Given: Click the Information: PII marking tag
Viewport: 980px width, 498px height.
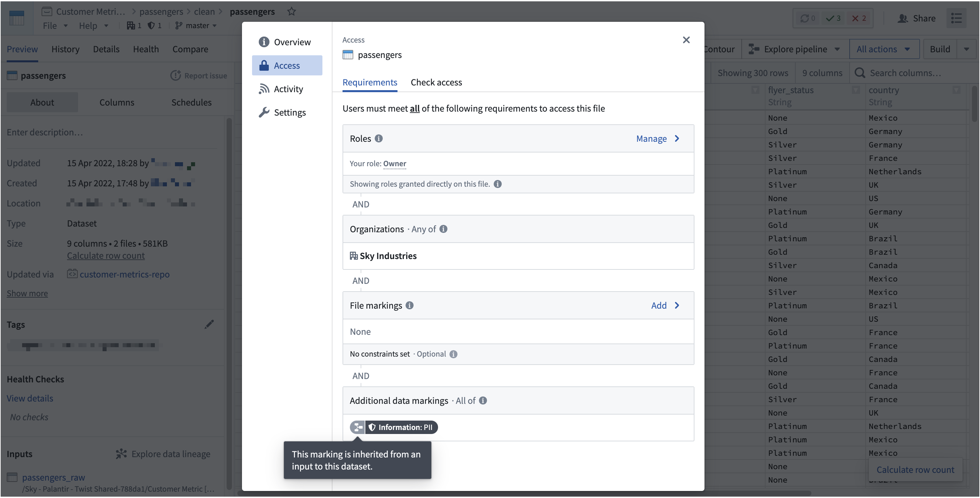Looking at the screenshot, I should click(402, 427).
